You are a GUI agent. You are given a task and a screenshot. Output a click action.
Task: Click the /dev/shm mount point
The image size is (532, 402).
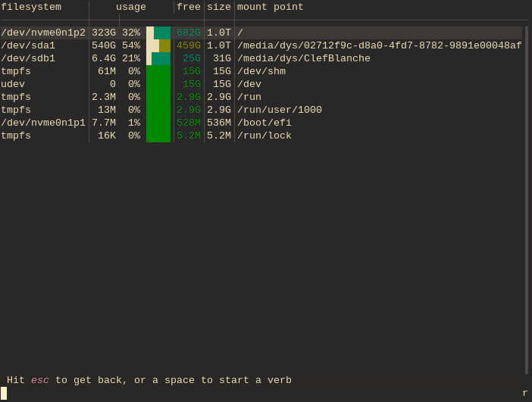[x=261, y=71]
